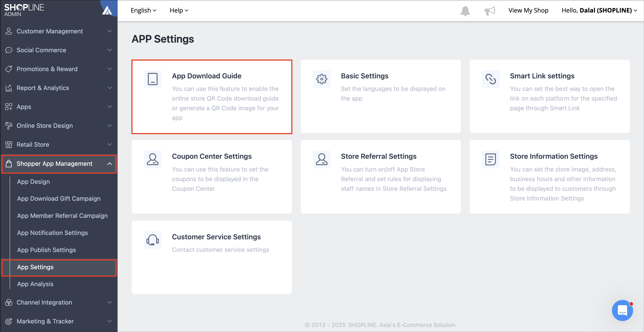The width and height of the screenshot is (644, 332).
Task: Open the Hello, Dalal account dropdown
Action: (599, 10)
